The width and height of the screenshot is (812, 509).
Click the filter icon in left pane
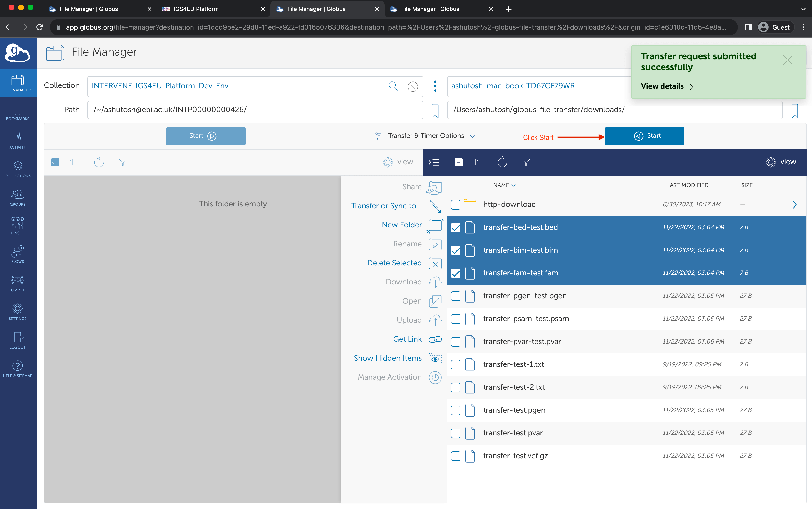pos(123,163)
